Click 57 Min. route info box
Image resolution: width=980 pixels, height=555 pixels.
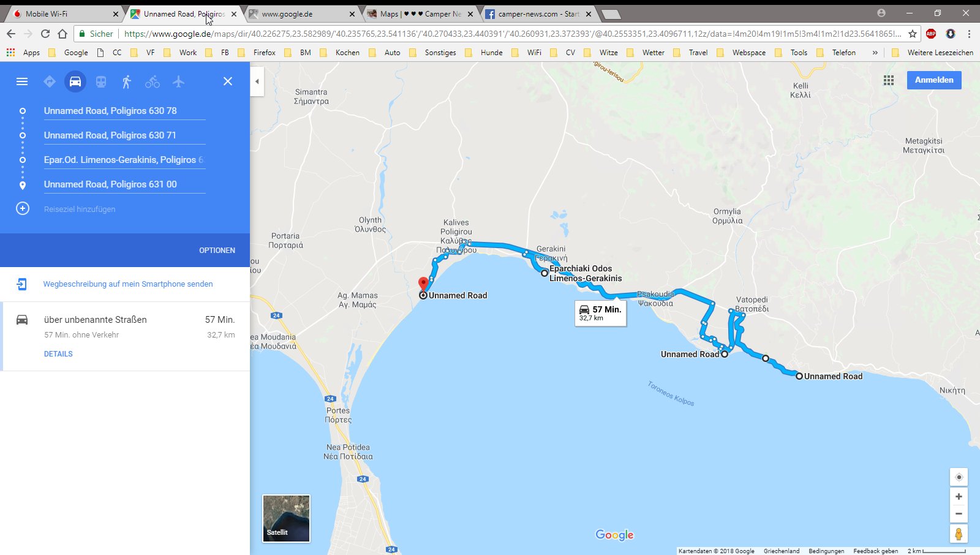(x=600, y=313)
